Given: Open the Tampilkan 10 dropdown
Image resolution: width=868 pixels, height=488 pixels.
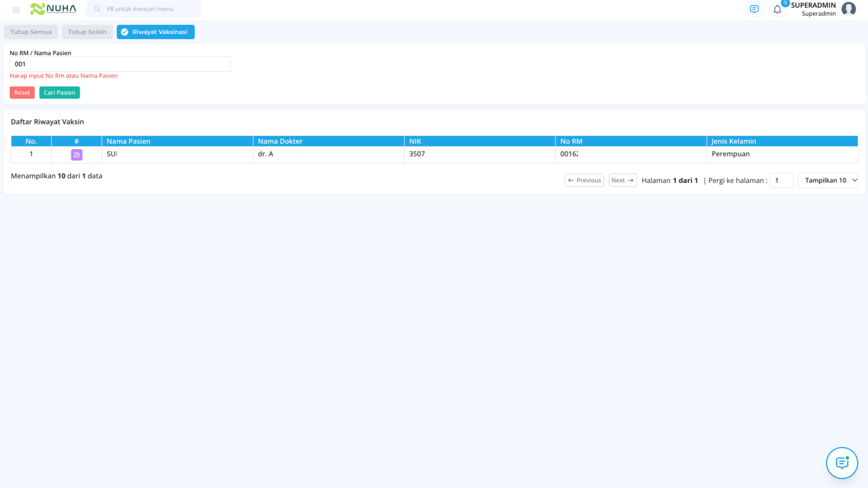Looking at the screenshot, I should pos(828,181).
